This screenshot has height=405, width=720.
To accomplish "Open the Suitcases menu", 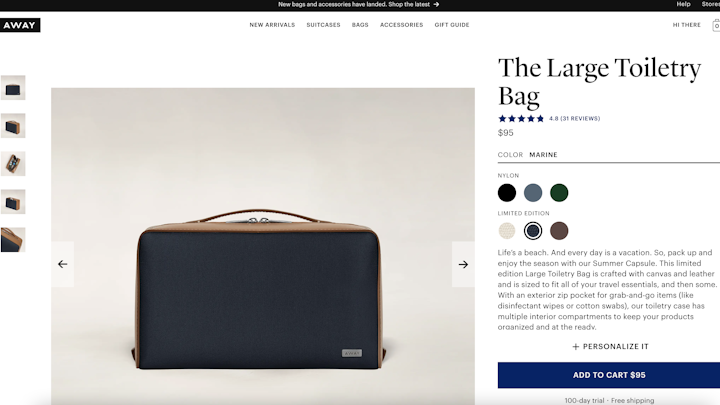I will coord(324,25).
